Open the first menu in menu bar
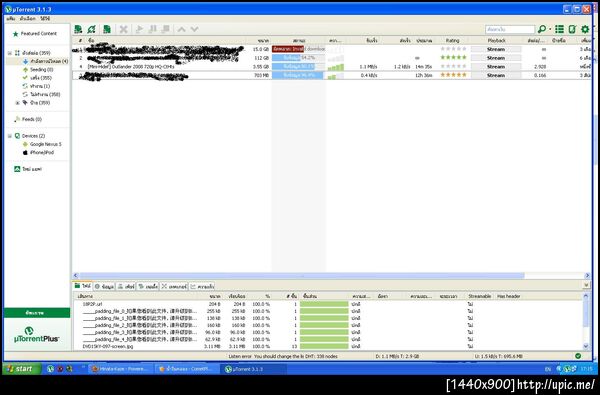 11,18
